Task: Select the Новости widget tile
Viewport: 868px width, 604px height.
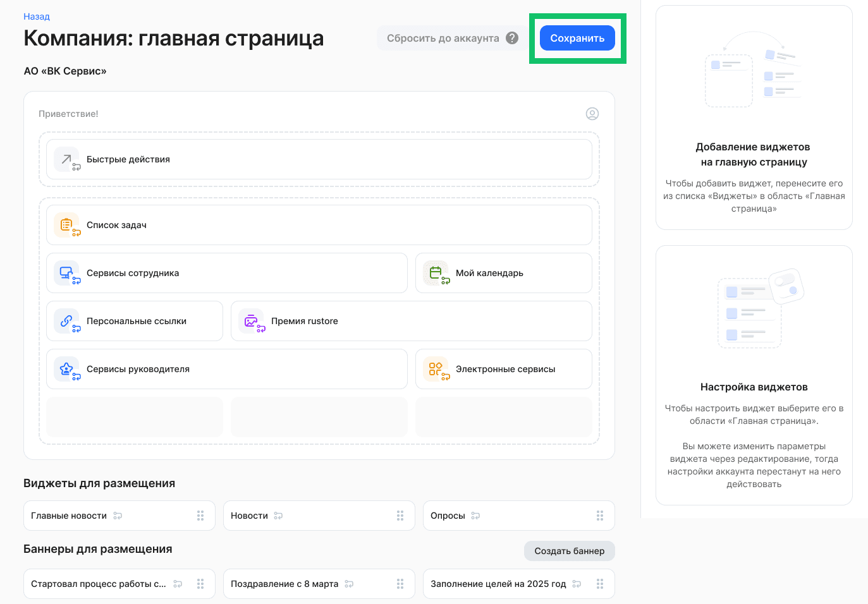Action: (x=319, y=516)
